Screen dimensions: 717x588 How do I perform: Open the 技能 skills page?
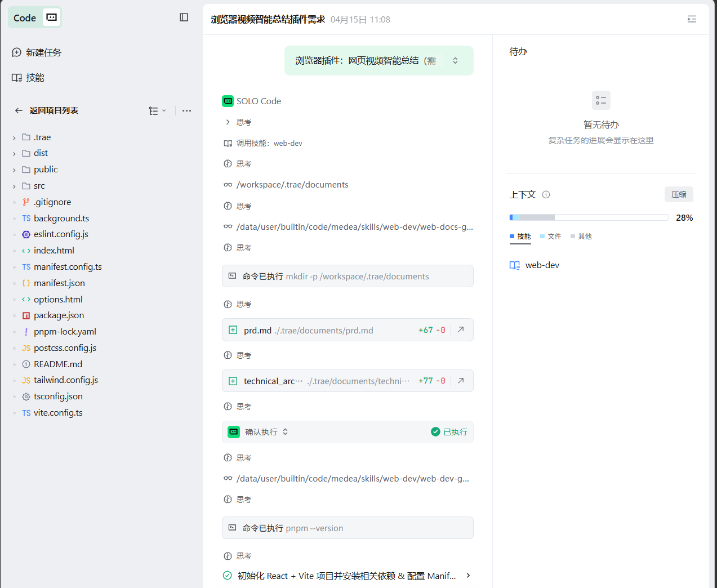click(x=28, y=78)
